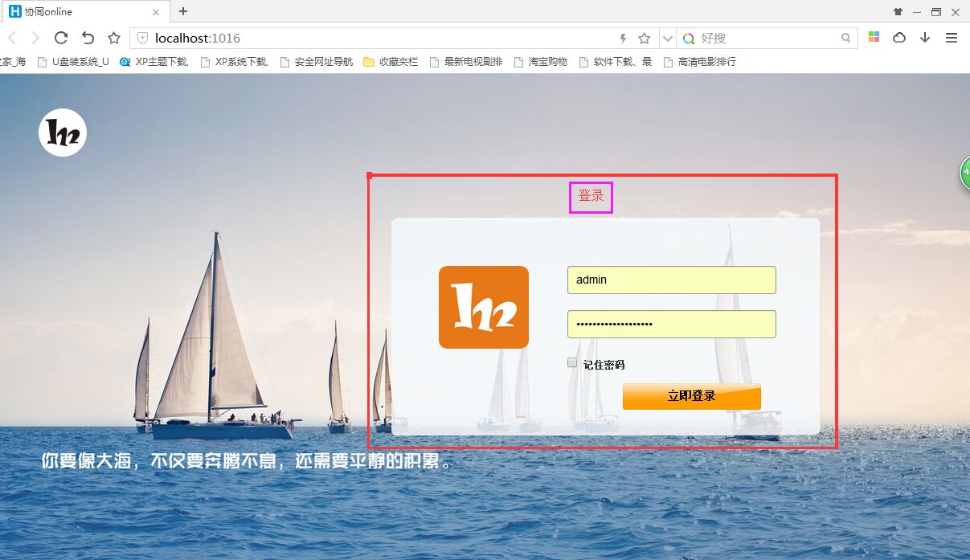The height and width of the screenshot is (560, 970).
Task: Open a new tab with plus button
Action: click(x=183, y=11)
